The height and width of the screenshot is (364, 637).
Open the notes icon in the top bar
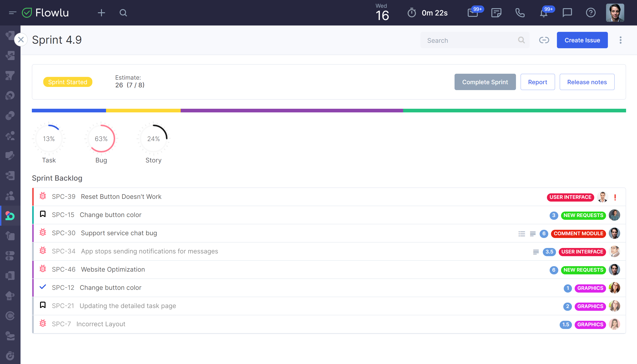click(496, 13)
